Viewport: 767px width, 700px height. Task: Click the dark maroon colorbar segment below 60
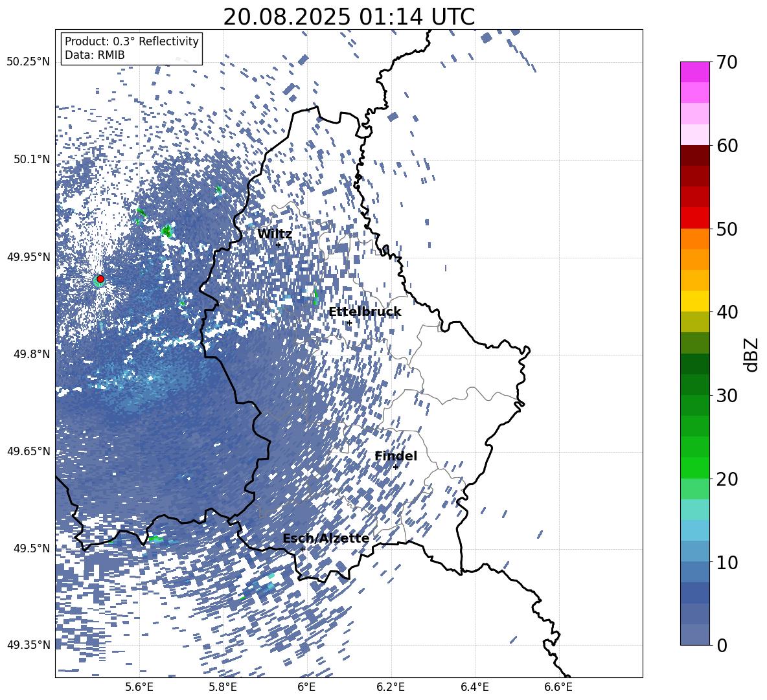tap(695, 155)
